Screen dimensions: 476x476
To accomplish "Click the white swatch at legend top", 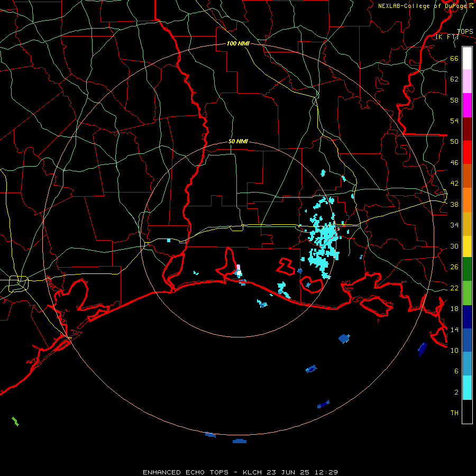I will click(467, 58).
